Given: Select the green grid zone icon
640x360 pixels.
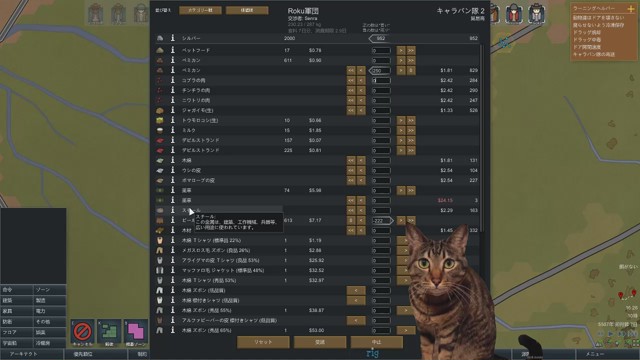Looking at the screenshot, I should tap(109, 332).
